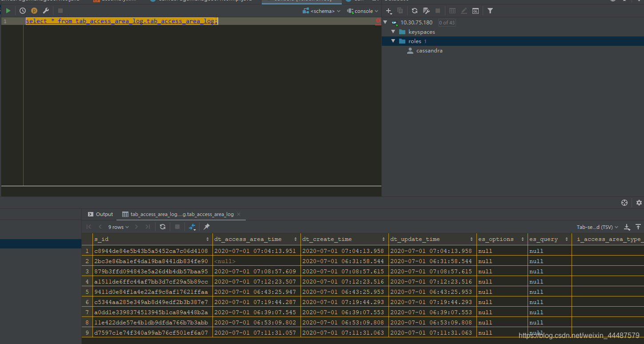Click the SQL statement in editor line 1
Image resolution: width=644 pixels, height=344 pixels.
pos(122,21)
